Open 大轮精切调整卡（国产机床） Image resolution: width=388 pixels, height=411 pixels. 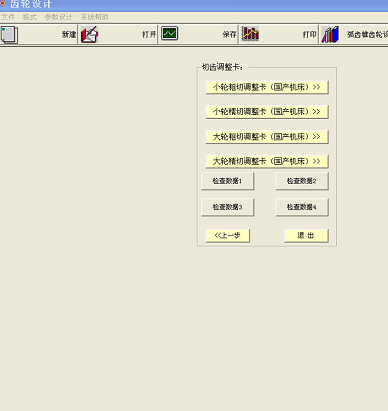pos(267,161)
